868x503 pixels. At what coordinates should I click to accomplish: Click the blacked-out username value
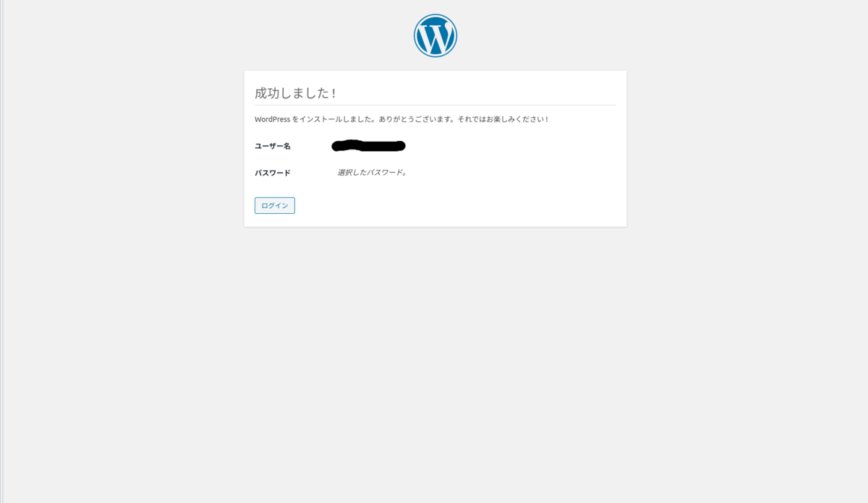[x=368, y=146]
